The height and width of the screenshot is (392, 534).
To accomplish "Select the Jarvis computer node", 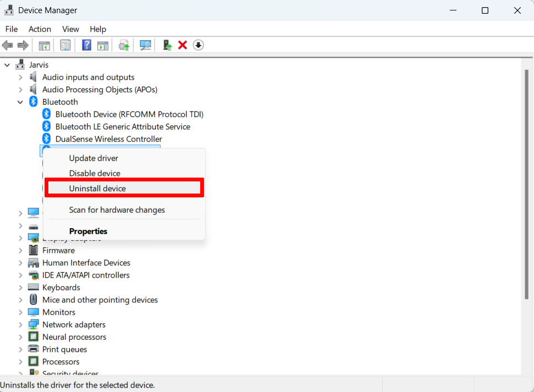I will pos(38,64).
